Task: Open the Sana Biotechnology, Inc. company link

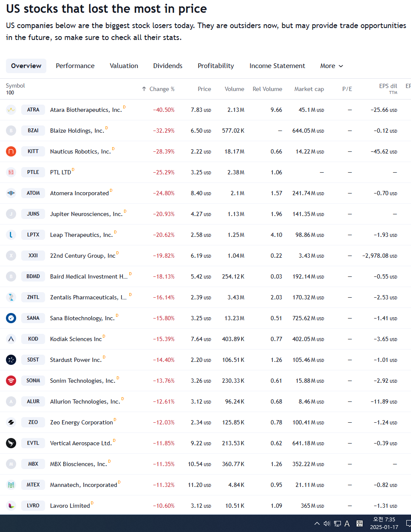Action: click(82, 318)
